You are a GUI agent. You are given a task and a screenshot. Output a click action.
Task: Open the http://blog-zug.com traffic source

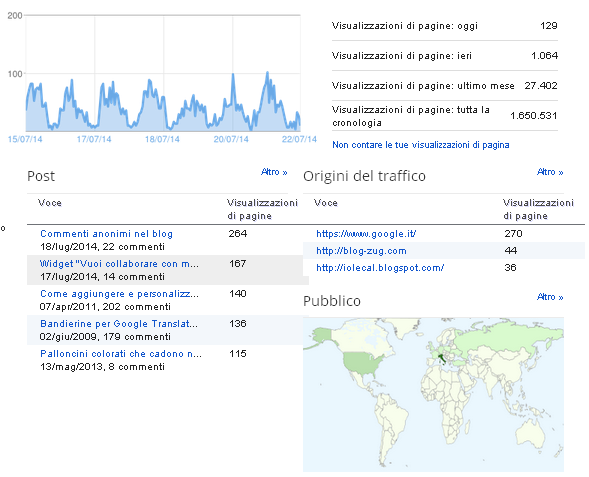pyautogui.click(x=361, y=251)
